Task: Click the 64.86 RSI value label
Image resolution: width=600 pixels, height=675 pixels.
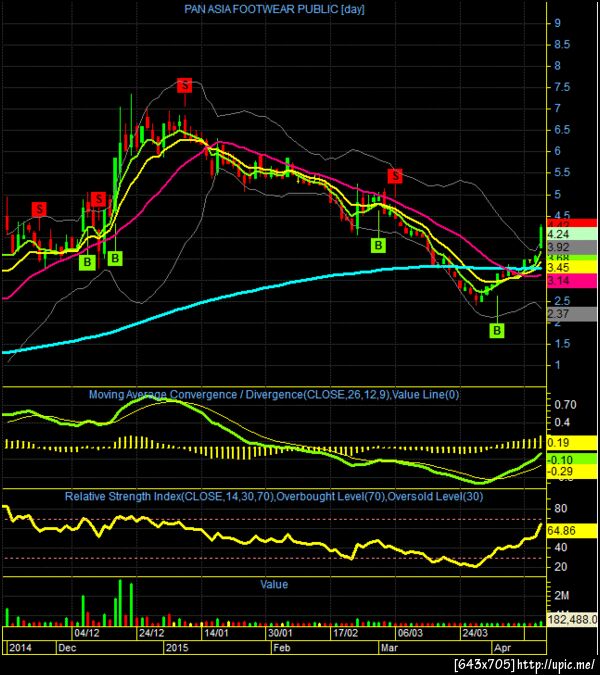Action: click(572, 530)
